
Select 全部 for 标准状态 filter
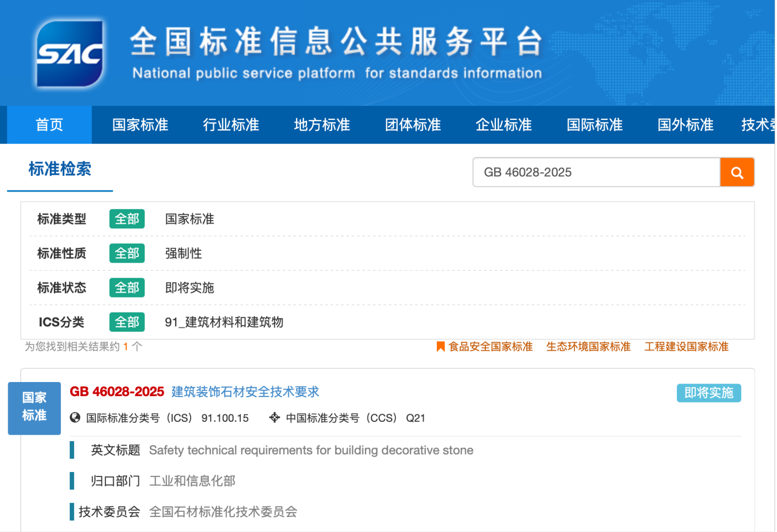127,288
